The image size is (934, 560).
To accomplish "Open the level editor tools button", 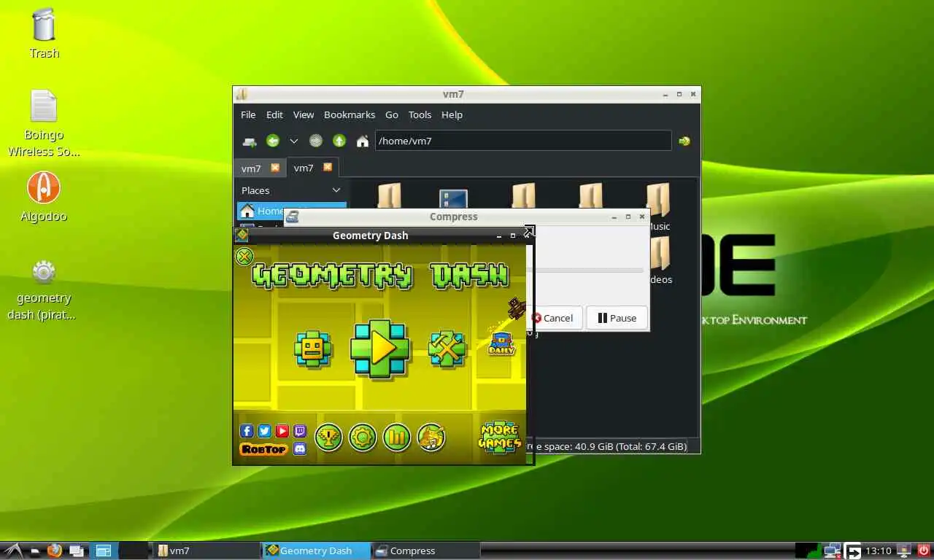I will (x=447, y=349).
